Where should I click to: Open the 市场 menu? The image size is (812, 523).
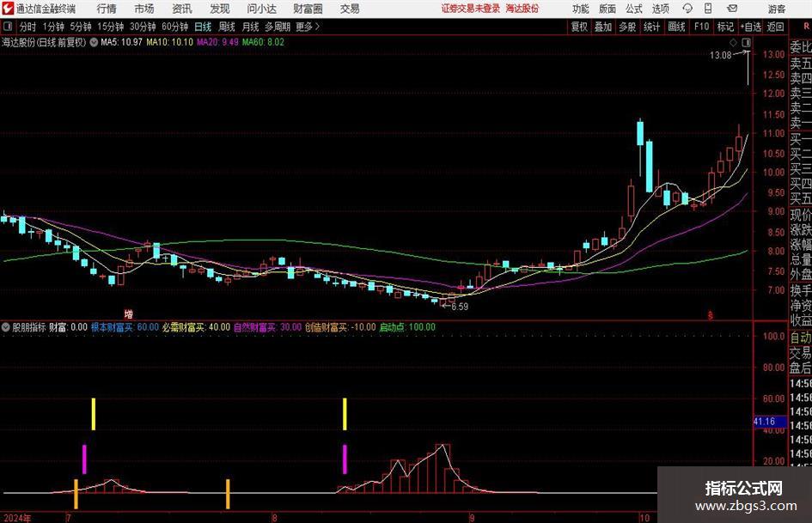point(144,9)
